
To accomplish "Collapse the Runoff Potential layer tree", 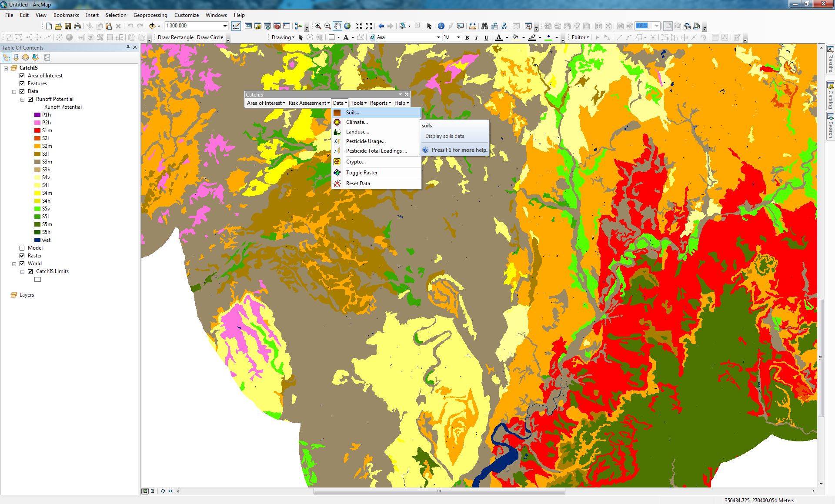I will click(x=22, y=99).
